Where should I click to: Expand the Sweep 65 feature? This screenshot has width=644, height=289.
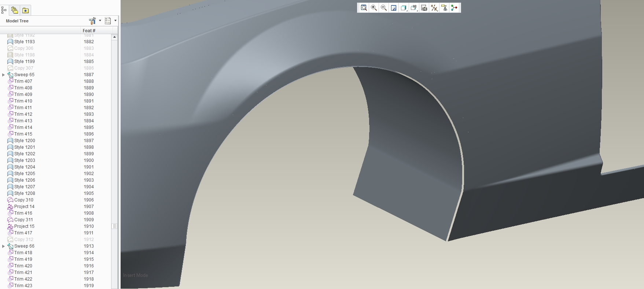click(4, 75)
